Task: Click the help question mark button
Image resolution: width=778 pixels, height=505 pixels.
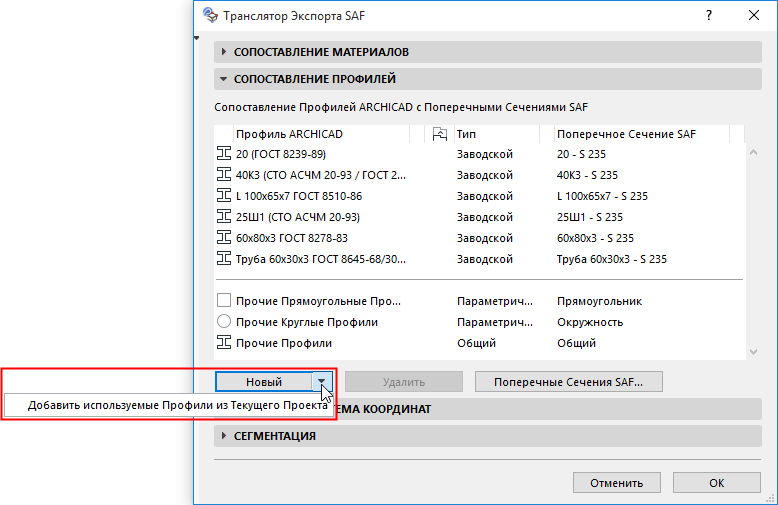Action: [x=709, y=15]
